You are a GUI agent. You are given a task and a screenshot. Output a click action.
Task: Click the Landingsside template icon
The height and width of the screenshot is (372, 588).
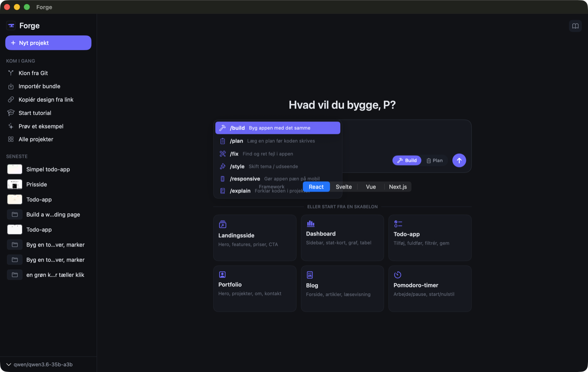click(x=223, y=224)
